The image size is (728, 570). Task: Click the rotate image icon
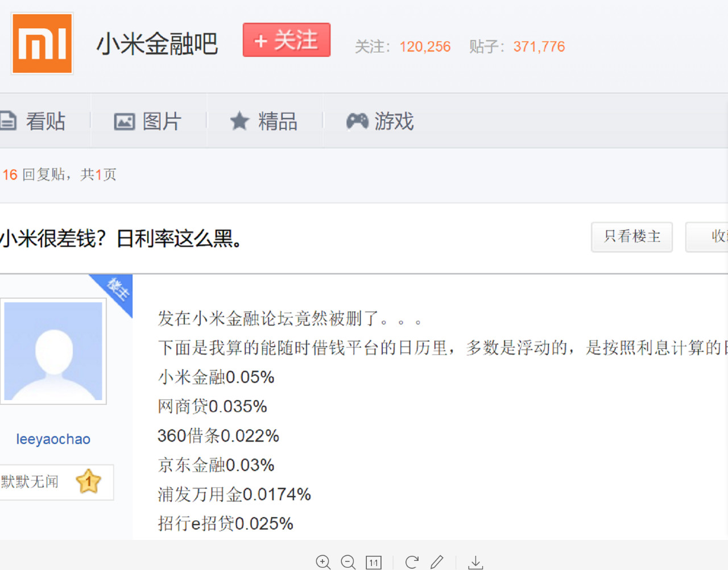click(x=412, y=562)
